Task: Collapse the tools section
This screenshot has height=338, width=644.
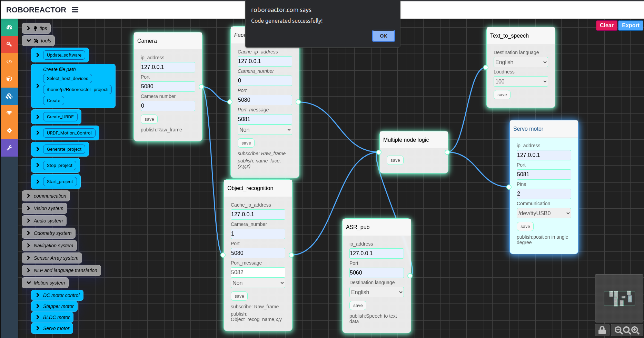Action: click(x=38, y=41)
